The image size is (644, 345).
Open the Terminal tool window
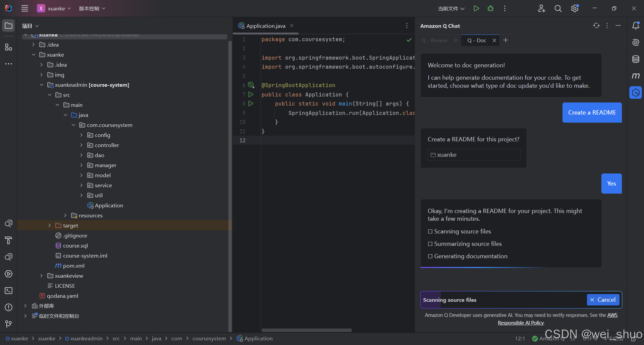pyautogui.click(x=8, y=291)
